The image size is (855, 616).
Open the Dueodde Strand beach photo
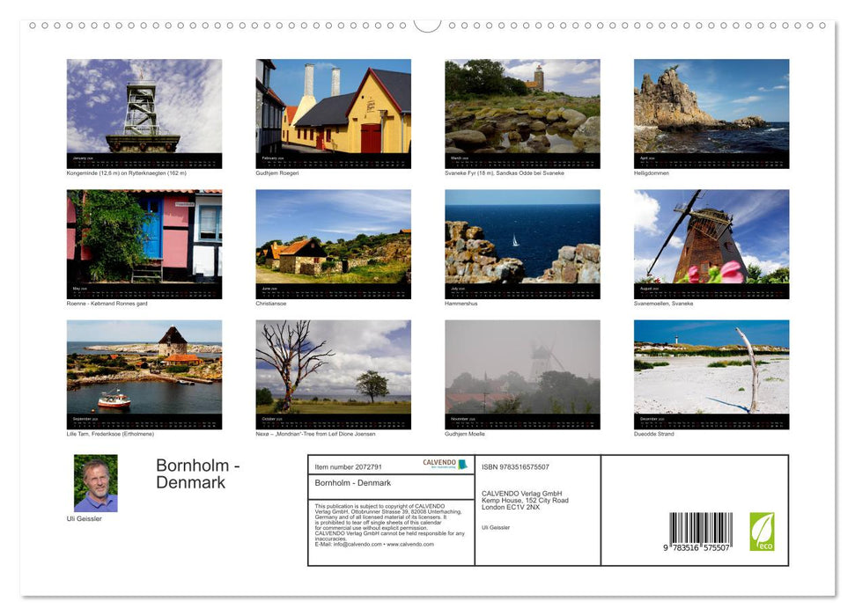(x=711, y=371)
